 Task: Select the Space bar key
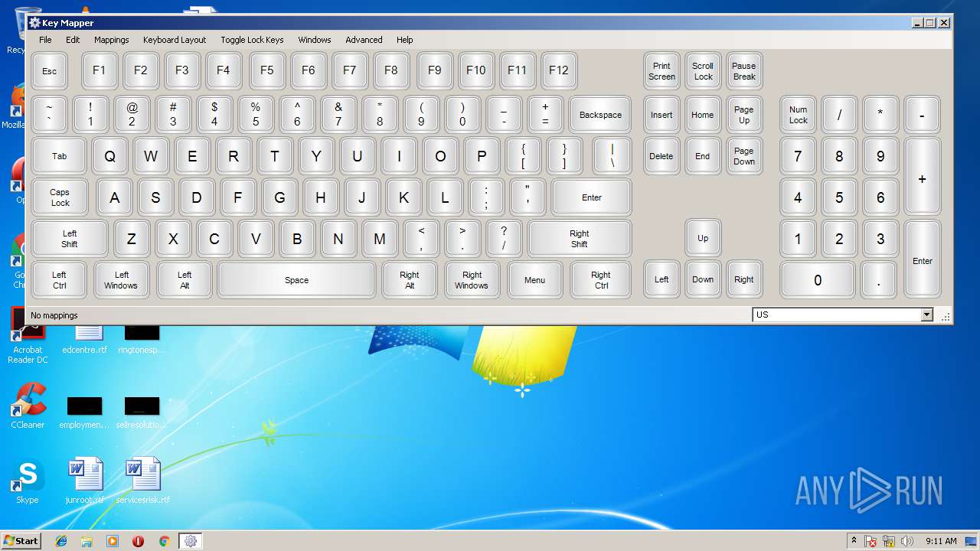pos(297,280)
